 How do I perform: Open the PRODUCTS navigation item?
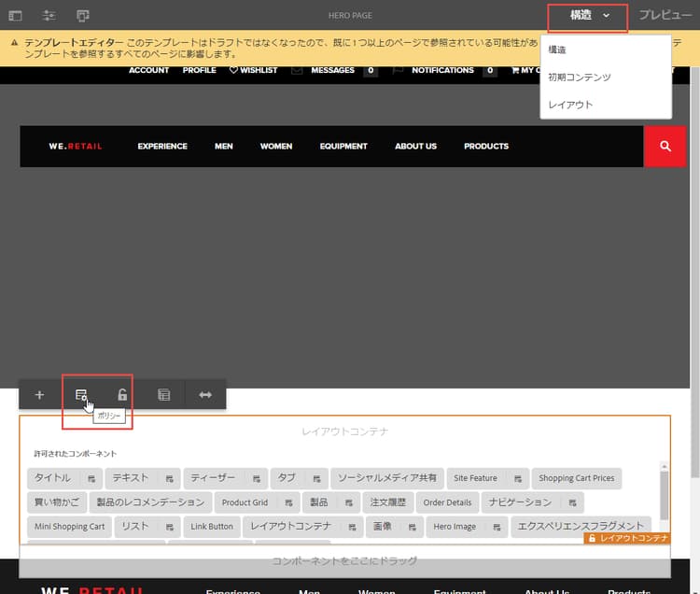[486, 147]
